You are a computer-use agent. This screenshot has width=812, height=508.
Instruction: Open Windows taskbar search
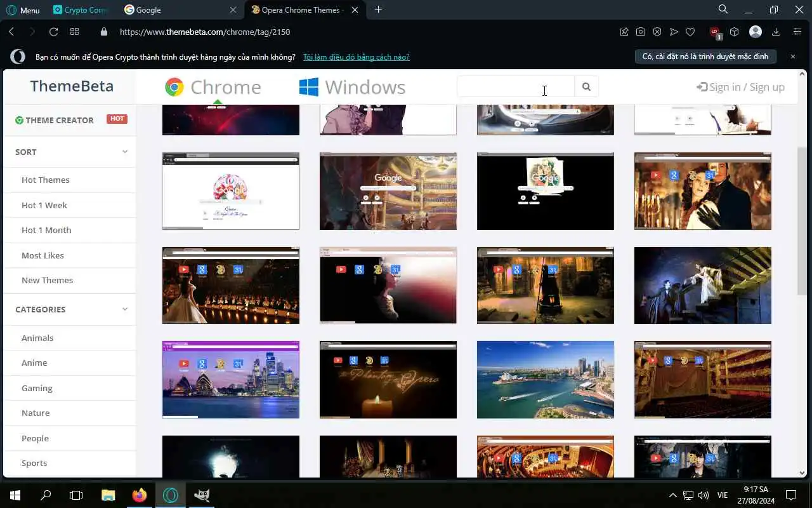46,495
